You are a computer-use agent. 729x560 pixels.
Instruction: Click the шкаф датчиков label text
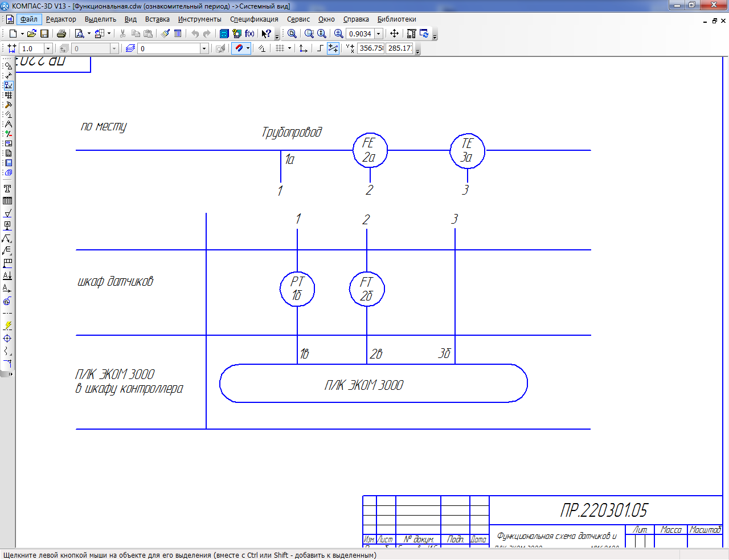click(116, 281)
